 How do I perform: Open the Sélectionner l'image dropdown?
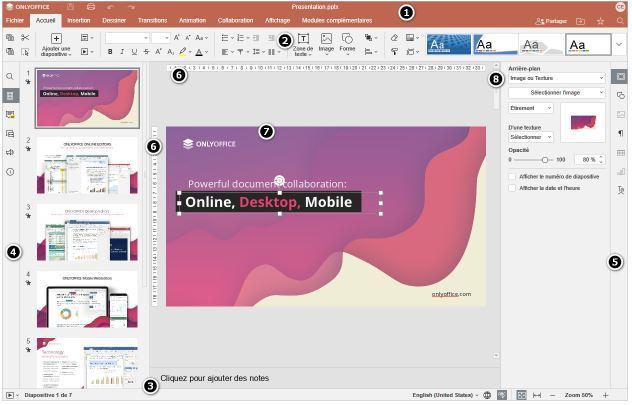click(x=557, y=93)
